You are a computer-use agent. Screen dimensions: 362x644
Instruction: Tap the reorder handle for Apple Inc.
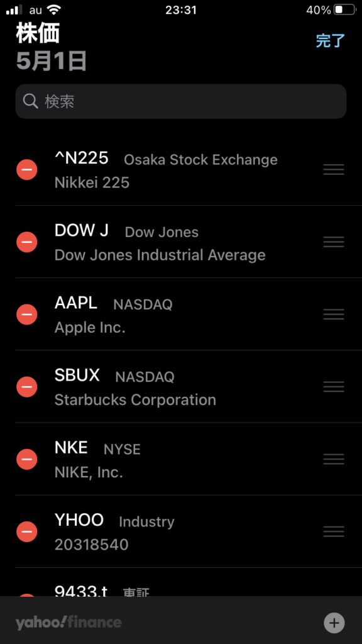click(334, 314)
